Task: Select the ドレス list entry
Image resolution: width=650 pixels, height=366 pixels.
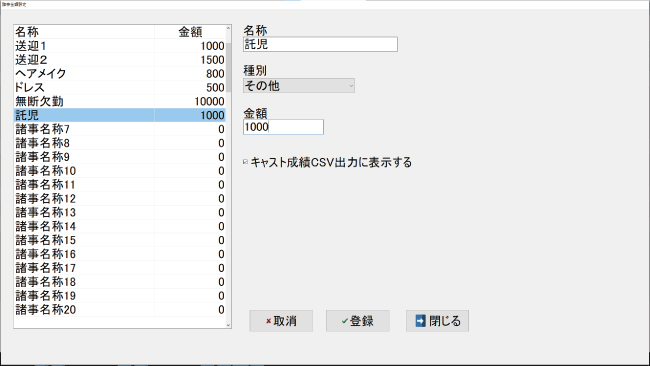Action: tap(120, 87)
